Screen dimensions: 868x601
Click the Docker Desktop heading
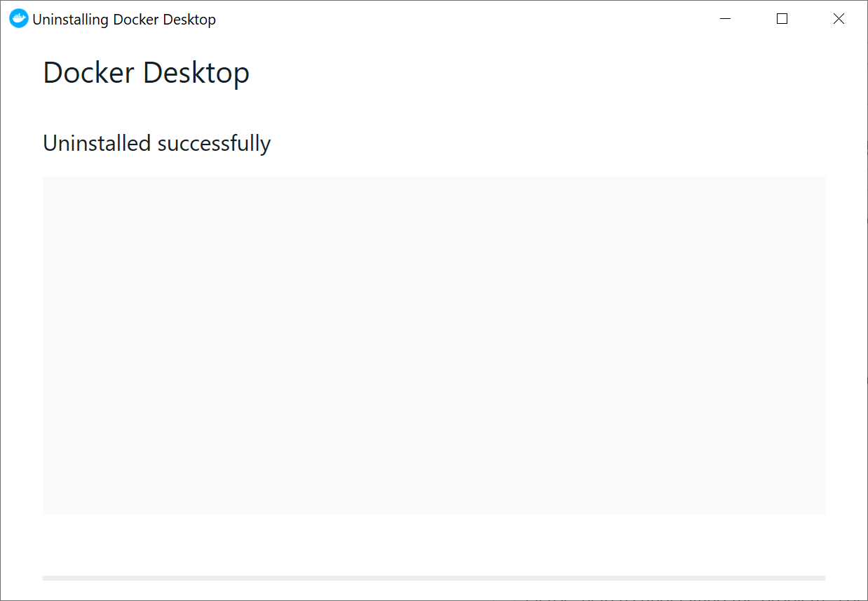tap(146, 72)
